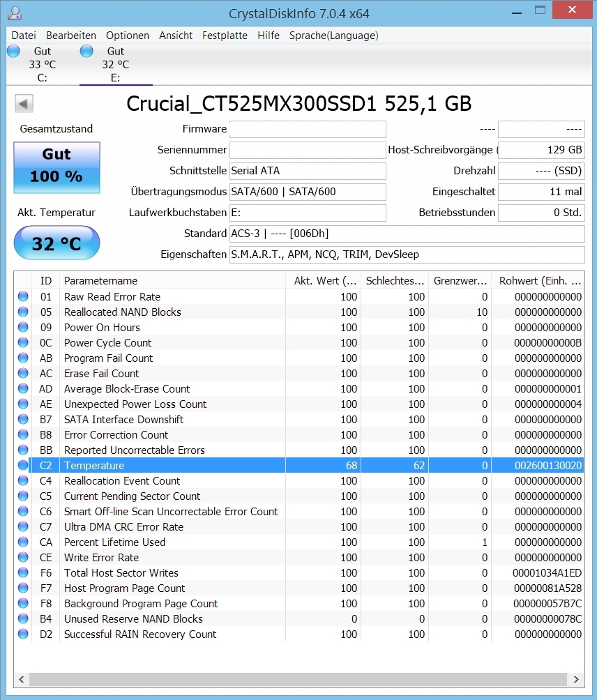Click the Standard field showing ACS-3
The width and height of the screenshot is (597, 700).
click(x=407, y=234)
